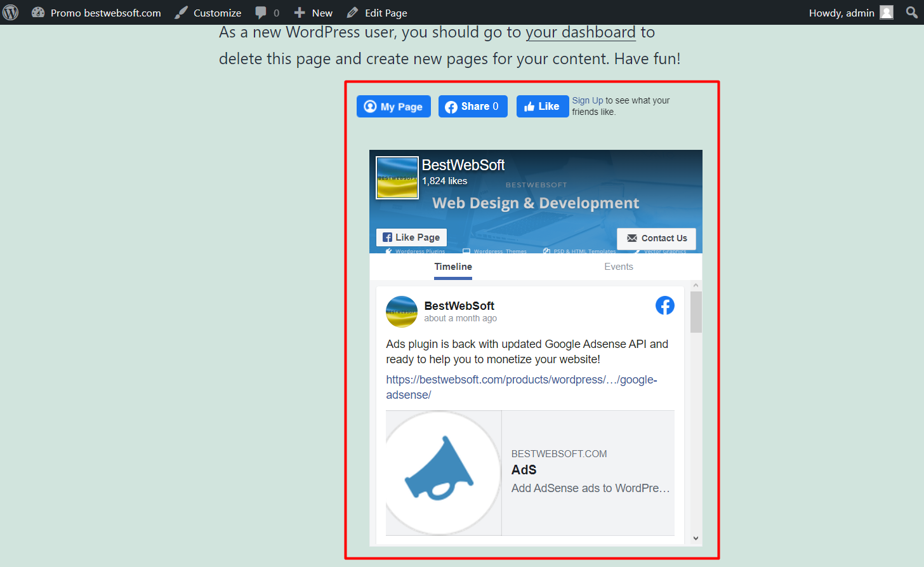Switch to the Events tab

619,267
